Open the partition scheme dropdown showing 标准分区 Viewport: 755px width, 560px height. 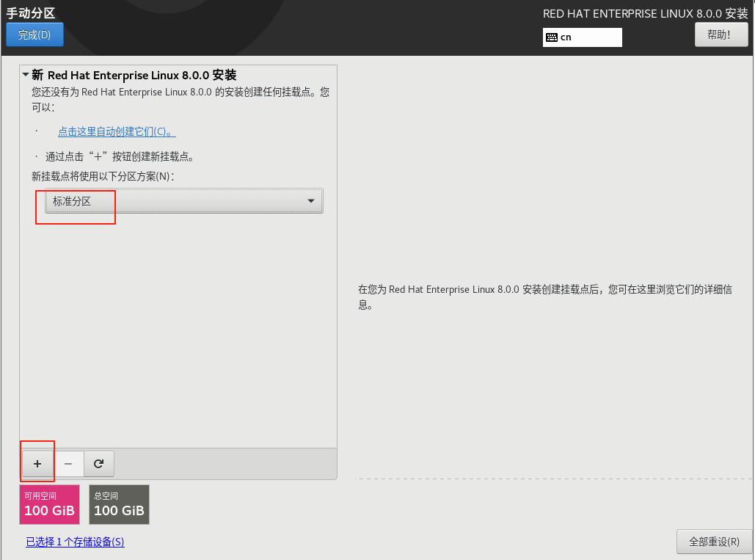pos(184,201)
